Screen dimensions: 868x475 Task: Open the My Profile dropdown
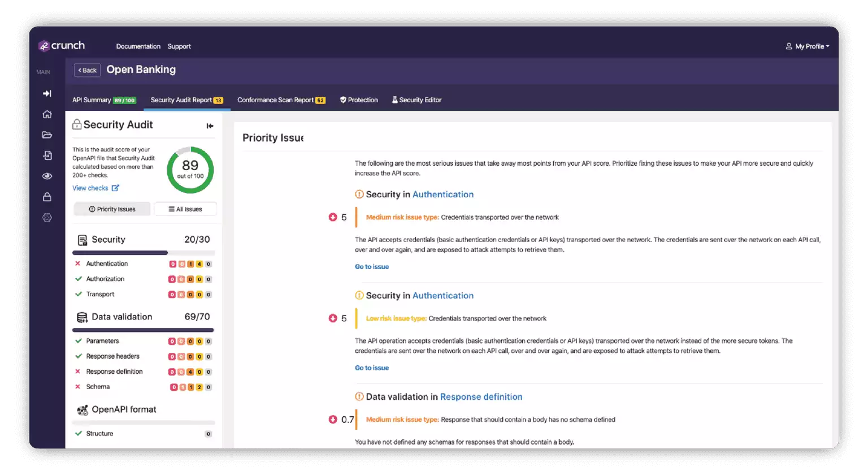click(x=807, y=46)
